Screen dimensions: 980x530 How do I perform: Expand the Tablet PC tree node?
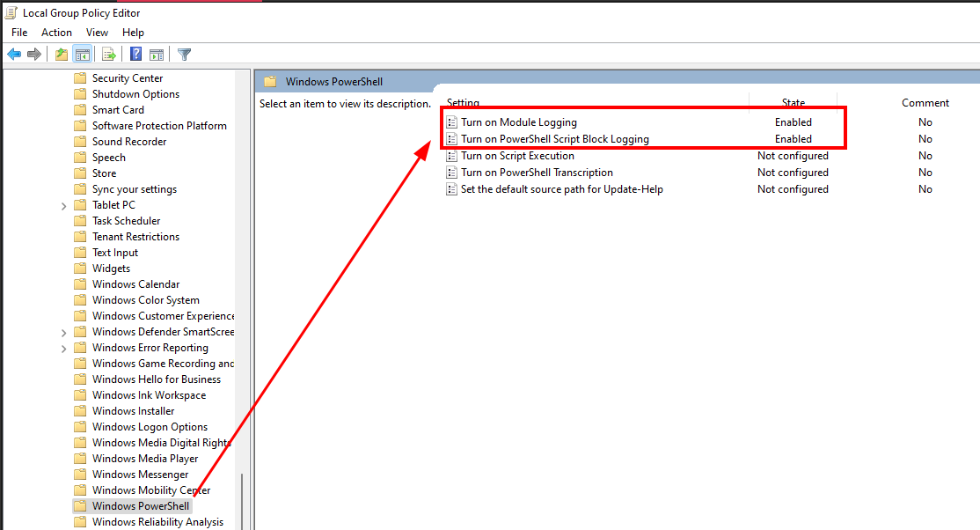(63, 206)
